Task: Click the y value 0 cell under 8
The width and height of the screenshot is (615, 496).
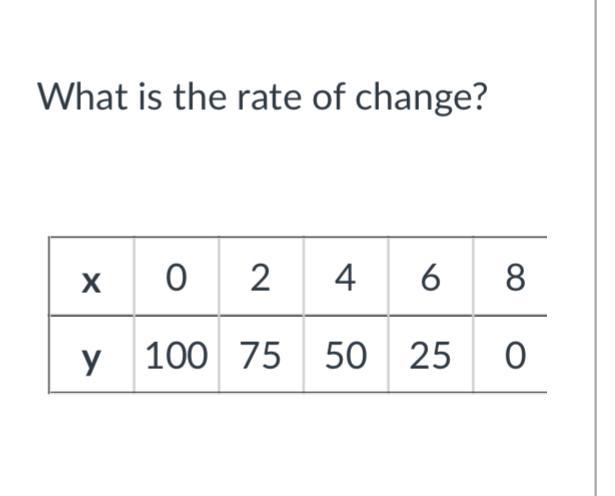Action: click(510, 354)
